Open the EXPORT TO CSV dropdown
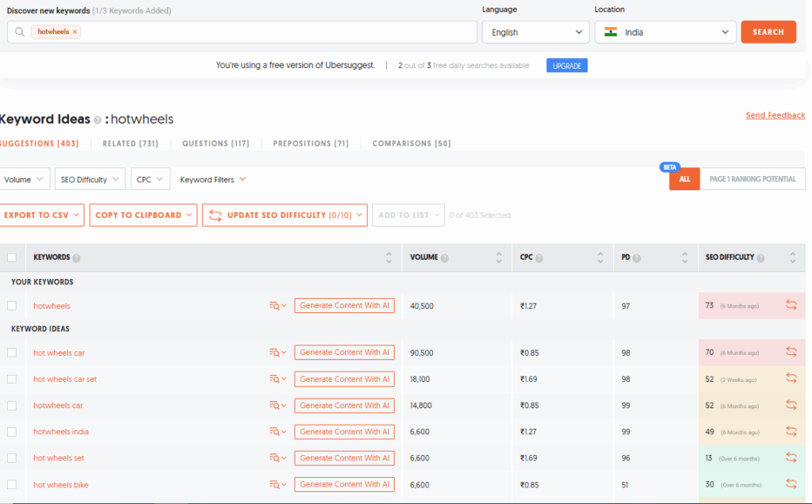This screenshot has height=504, width=812. pyautogui.click(x=41, y=215)
